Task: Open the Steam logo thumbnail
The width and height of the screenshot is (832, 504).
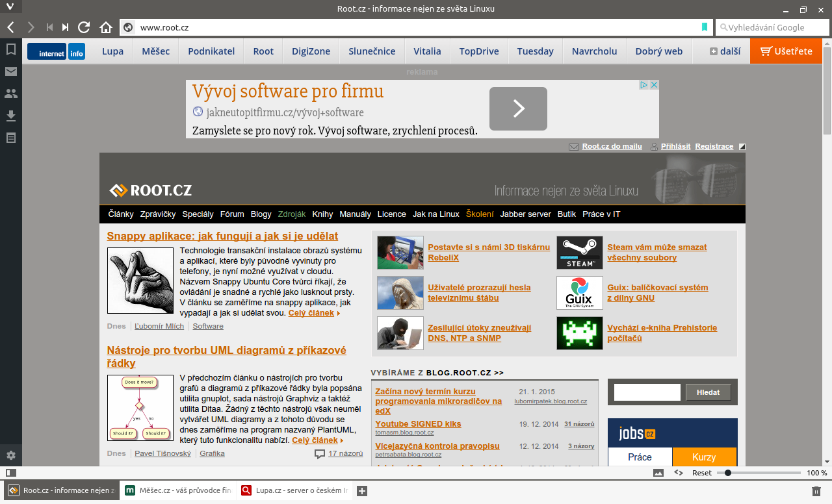Action: tap(580, 253)
